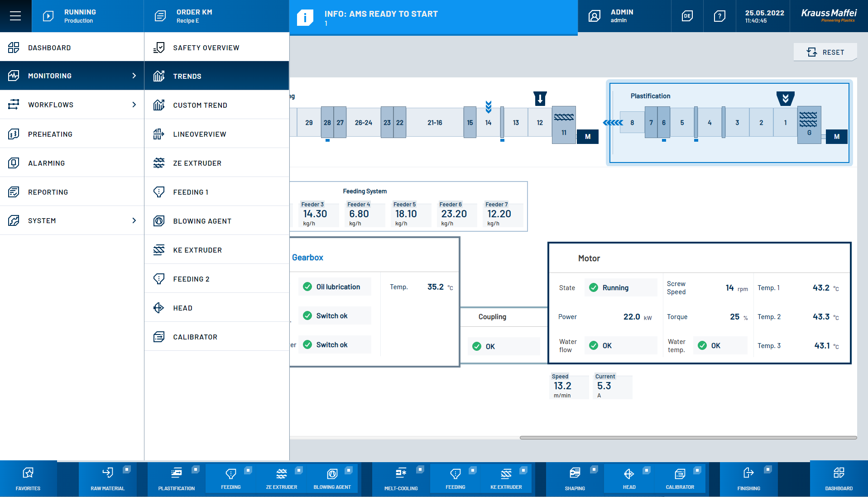Collapse the Monitoring submenu chevron
This screenshot has height=497, width=868.
point(134,76)
